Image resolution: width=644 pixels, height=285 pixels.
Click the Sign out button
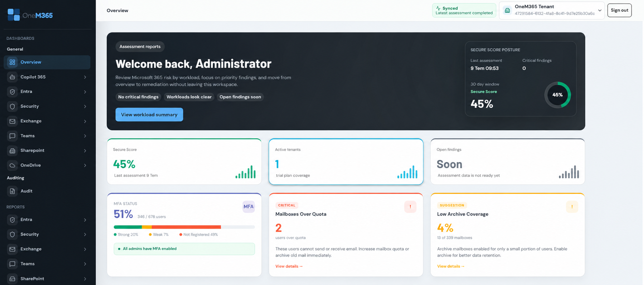[619, 10]
